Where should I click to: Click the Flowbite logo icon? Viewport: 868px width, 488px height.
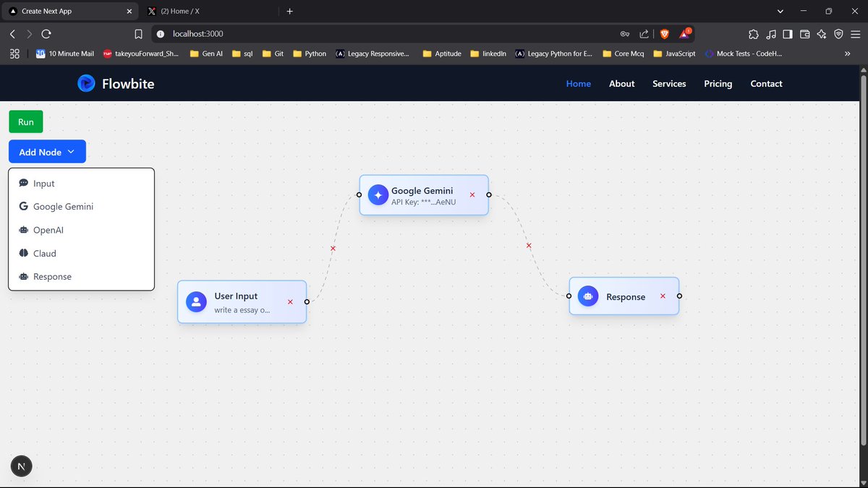coord(86,83)
